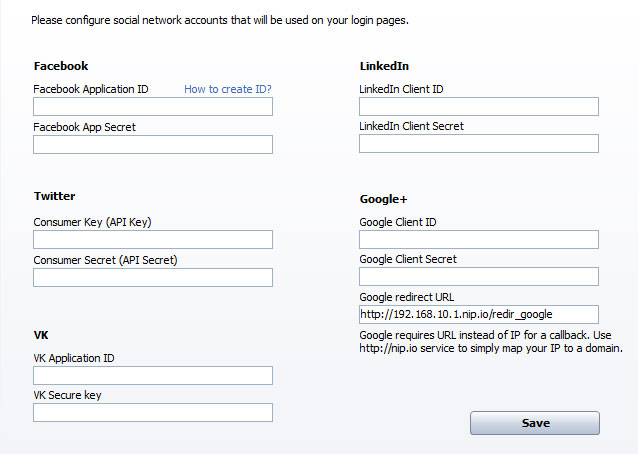Click the LinkedIn Client ID field

[x=479, y=107]
